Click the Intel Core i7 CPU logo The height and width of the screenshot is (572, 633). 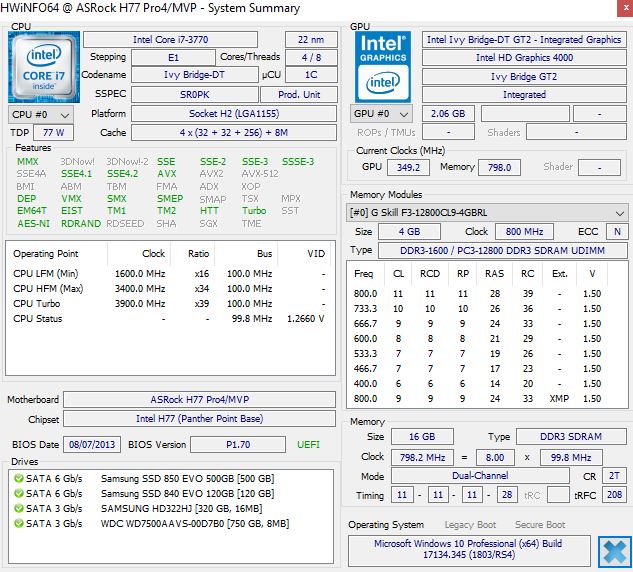(44, 67)
